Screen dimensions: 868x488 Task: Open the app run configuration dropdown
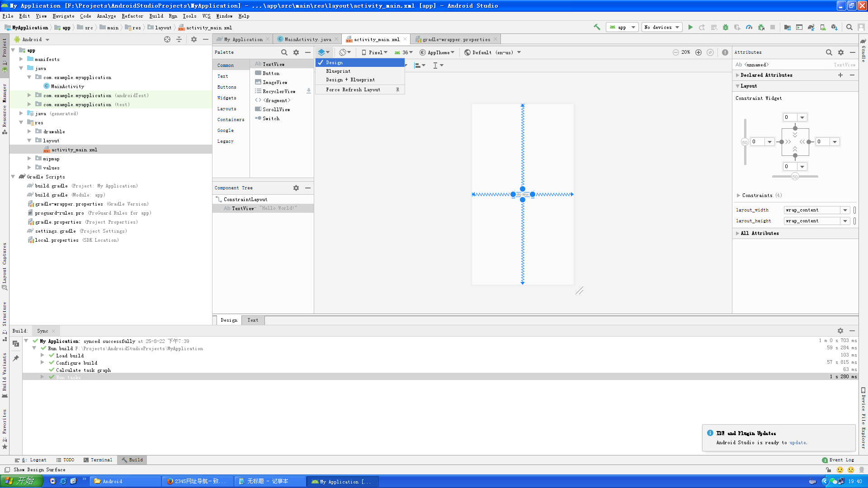click(622, 27)
